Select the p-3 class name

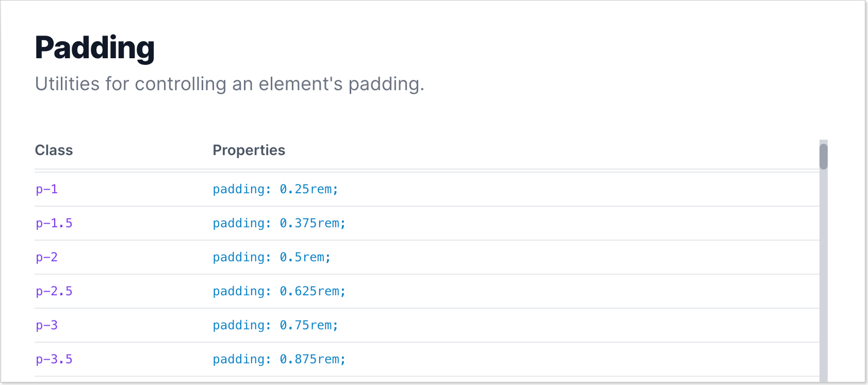pyautogui.click(x=47, y=325)
